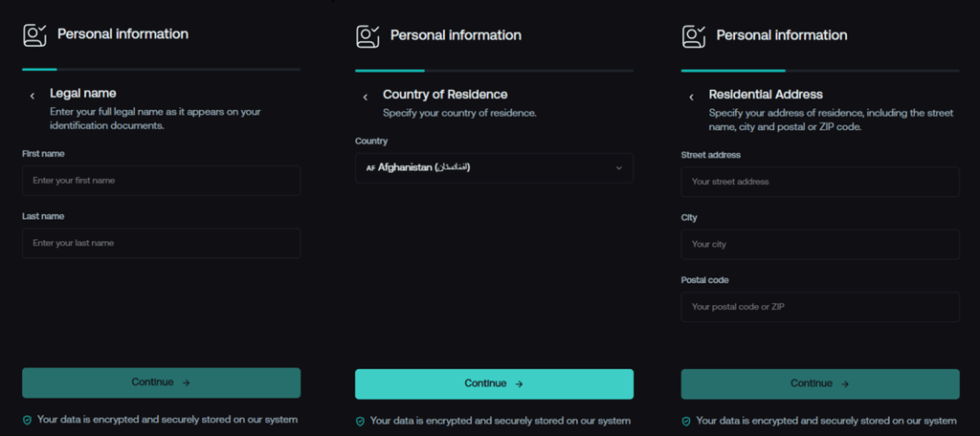Click the chevron arrow of Country selector
The height and width of the screenshot is (436, 980).
pyautogui.click(x=619, y=168)
